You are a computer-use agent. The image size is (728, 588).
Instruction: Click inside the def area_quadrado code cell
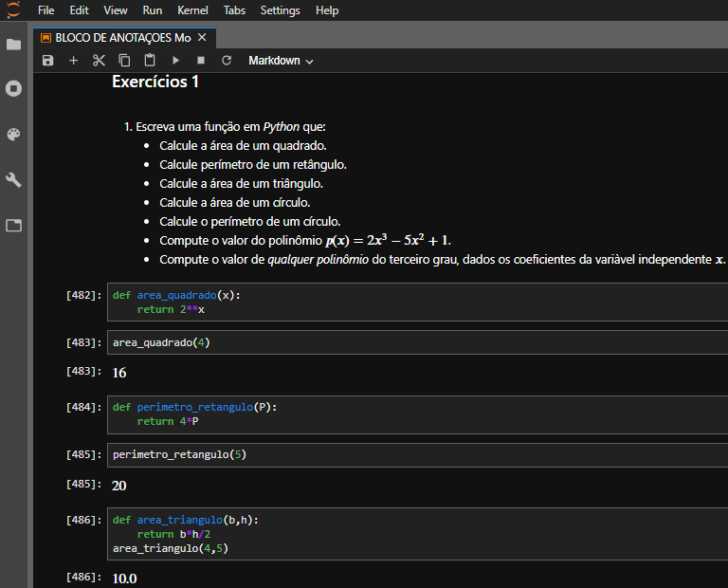417,303
